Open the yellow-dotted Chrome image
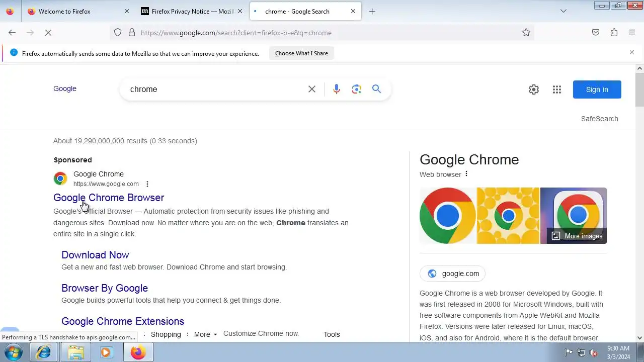The height and width of the screenshot is (362, 644). [x=508, y=216]
